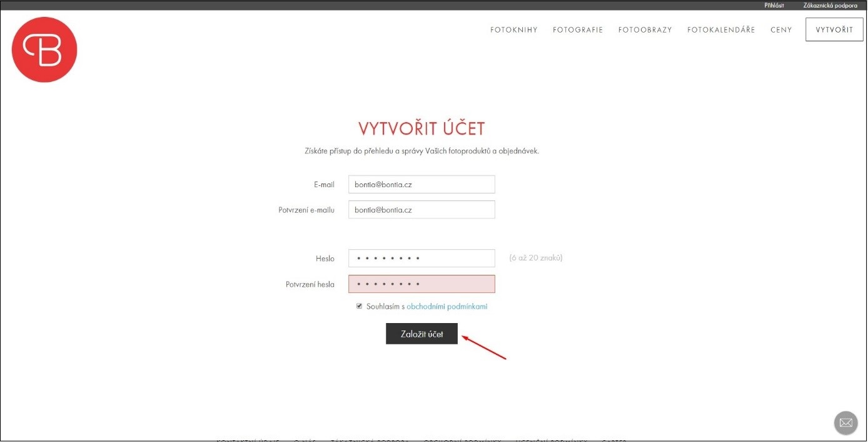Toggle the Souhlasím s podmínkami checkbox
This screenshot has width=868, height=442.
(360, 306)
